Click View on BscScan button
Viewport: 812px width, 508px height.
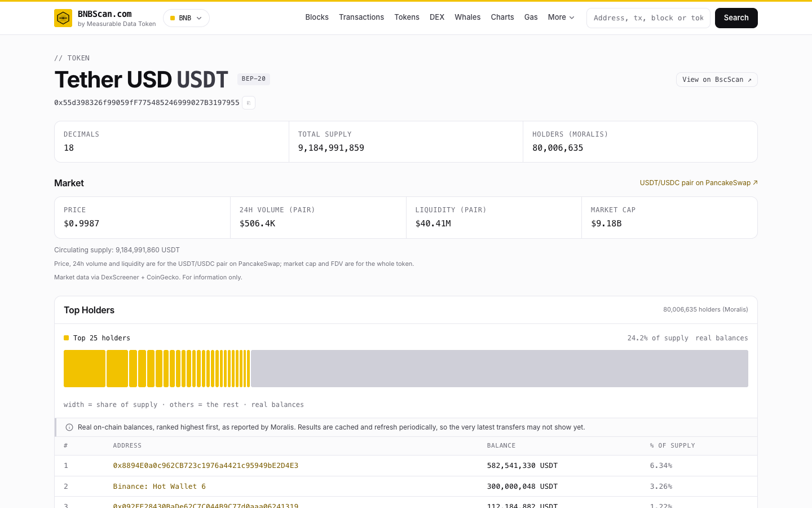717,80
